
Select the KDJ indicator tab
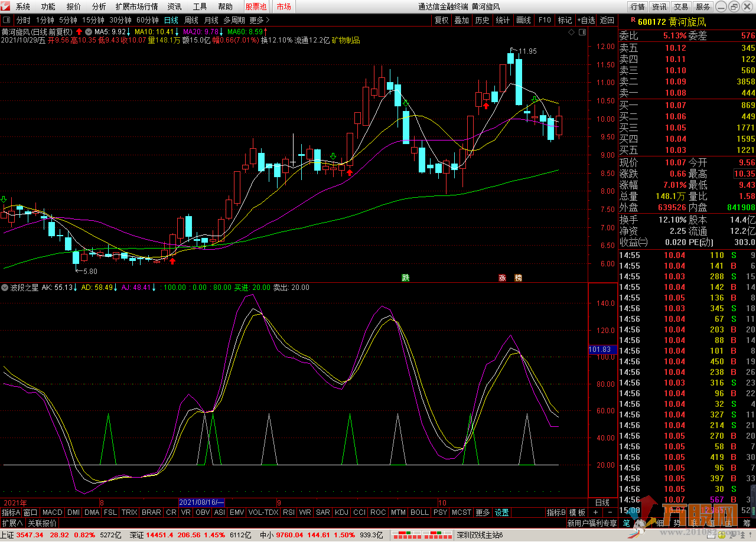click(x=341, y=512)
